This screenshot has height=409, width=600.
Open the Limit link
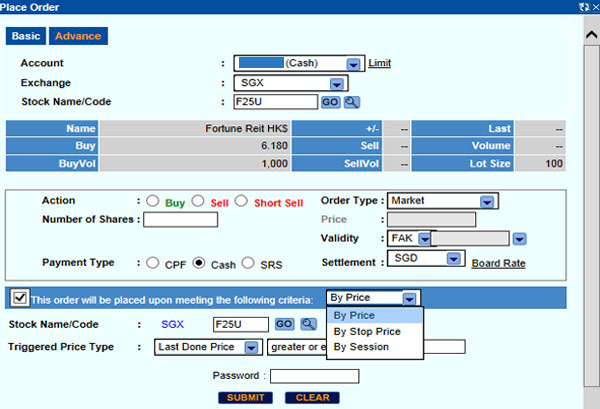(x=380, y=63)
